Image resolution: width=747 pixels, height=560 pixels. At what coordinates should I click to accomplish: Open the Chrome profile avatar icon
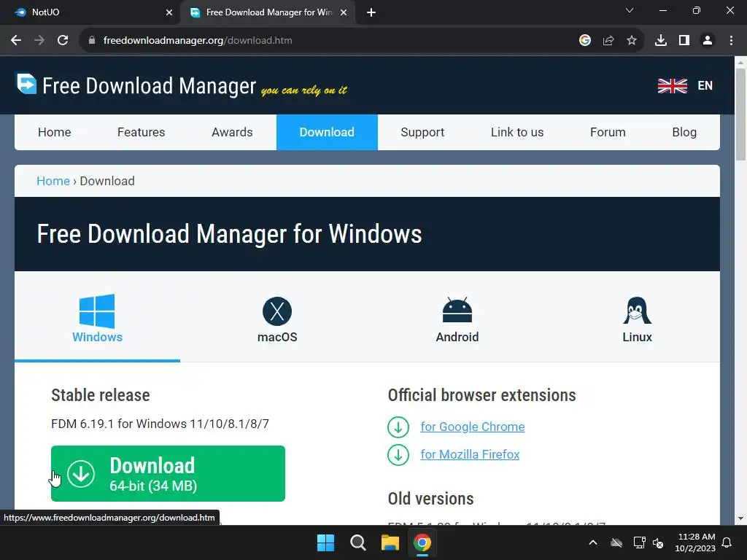(708, 41)
